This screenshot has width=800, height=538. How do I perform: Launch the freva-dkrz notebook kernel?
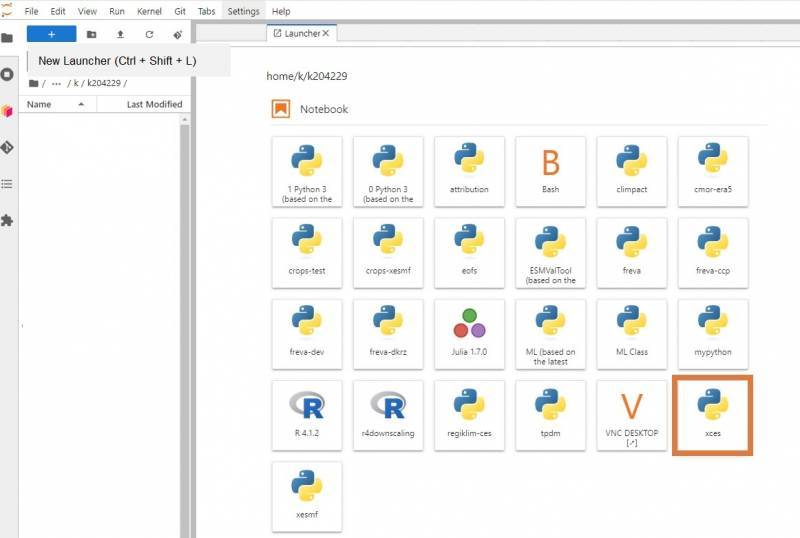388,334
